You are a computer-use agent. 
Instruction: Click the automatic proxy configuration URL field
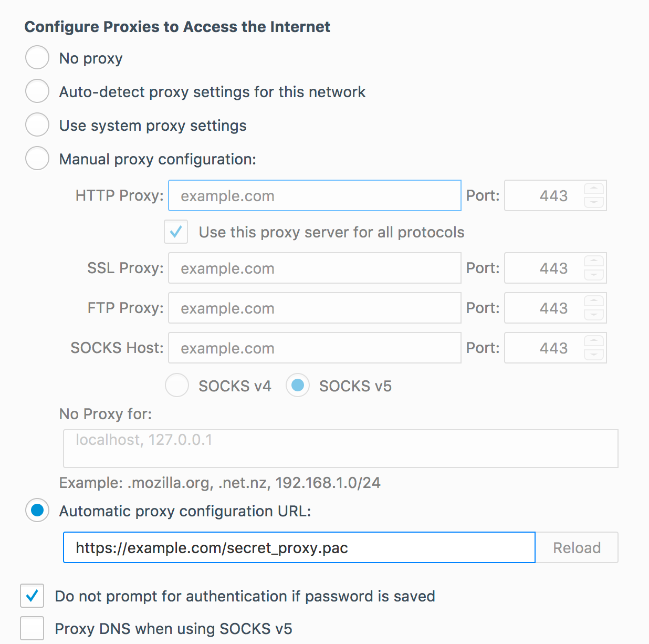tap(299, 547)
